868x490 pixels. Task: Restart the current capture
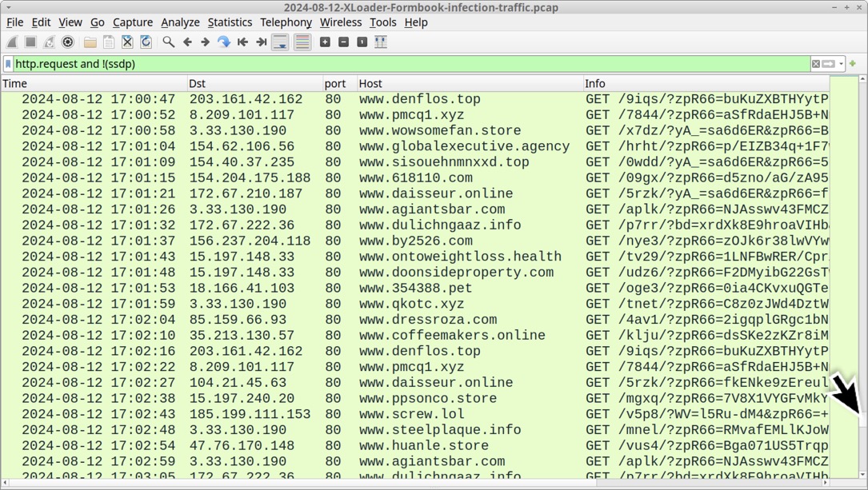pos(50,42)
